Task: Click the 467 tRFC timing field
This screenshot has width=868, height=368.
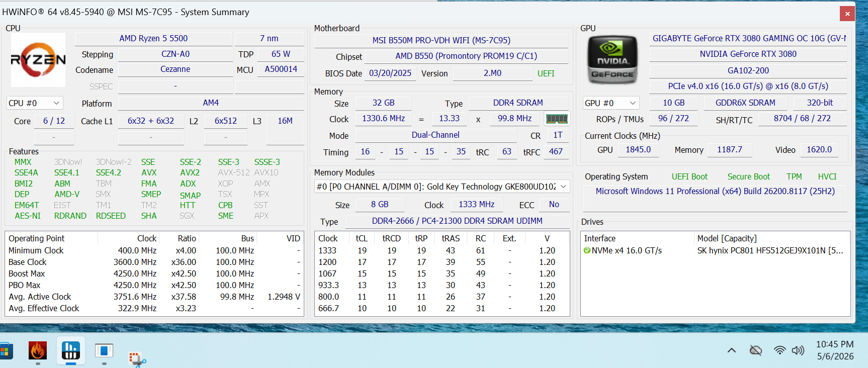Action: [x=556, y=152]
